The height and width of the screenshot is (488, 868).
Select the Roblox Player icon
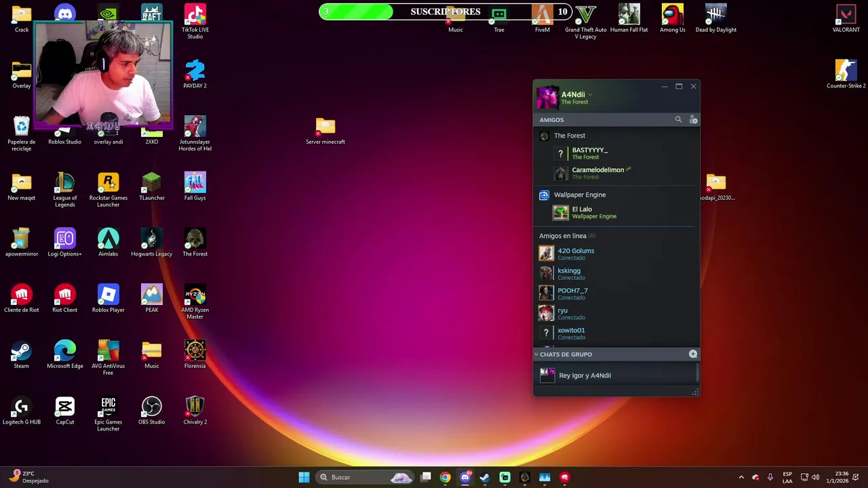pyautogui.click(x=108, y=299)
